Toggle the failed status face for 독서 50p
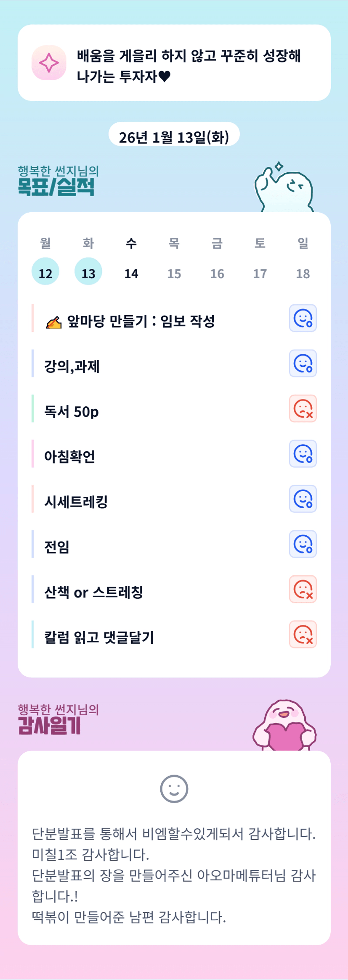Image resolution: width=348 pixels, height=980 pixels. coord(303,408)
